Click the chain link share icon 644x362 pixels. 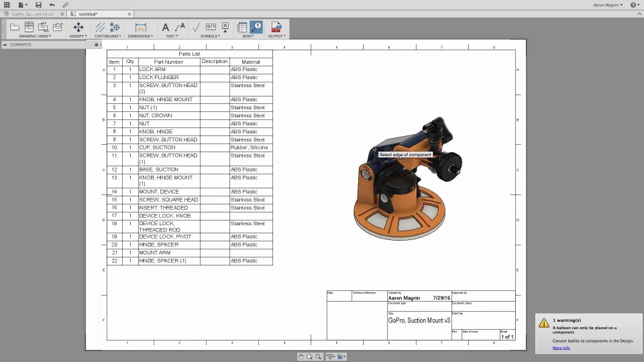tap(65, 5)
